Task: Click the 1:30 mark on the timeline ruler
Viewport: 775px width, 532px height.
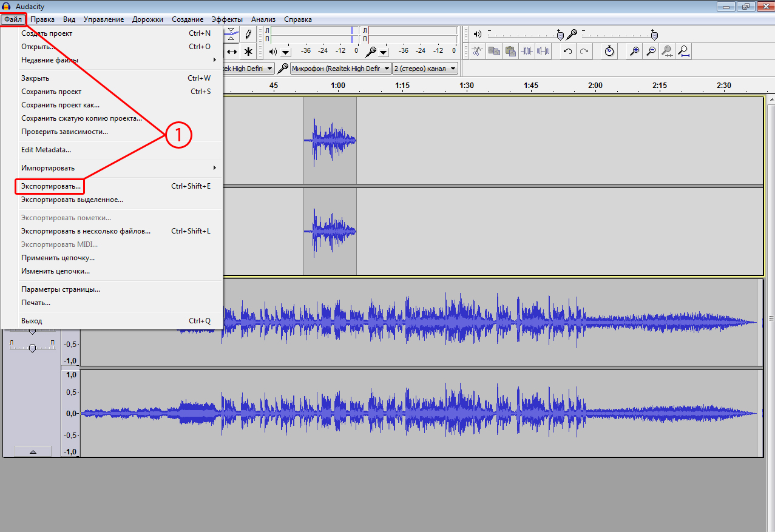Action: (466, 86)
